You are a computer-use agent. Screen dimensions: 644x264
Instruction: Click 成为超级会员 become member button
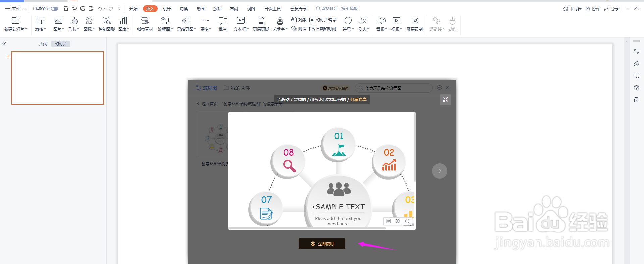click(x=335, y=88)
